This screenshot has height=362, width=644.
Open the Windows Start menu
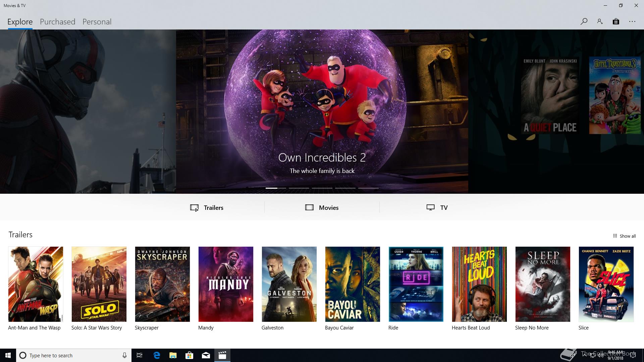pyautogui.click(x=8, y=355)
